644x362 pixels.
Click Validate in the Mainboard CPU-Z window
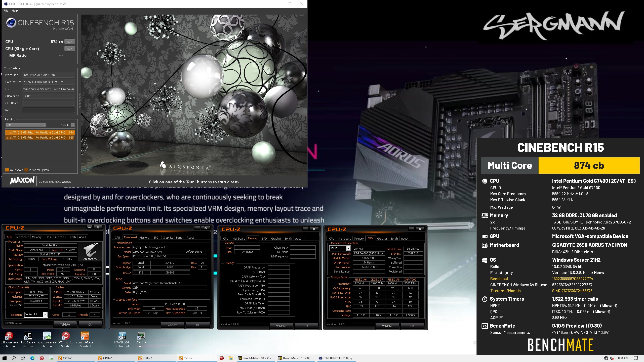coord(173,325)
